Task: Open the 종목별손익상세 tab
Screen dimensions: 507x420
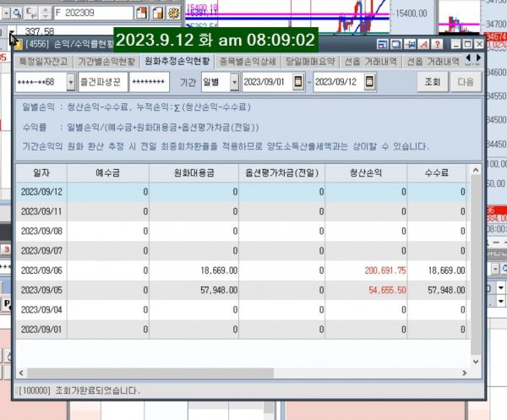Action: pos(248,62)
